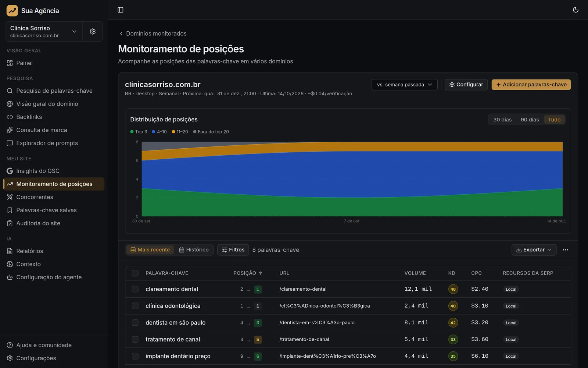588x368 pixels.
Task: Sort table by Posição column
Action: (248, 273)
